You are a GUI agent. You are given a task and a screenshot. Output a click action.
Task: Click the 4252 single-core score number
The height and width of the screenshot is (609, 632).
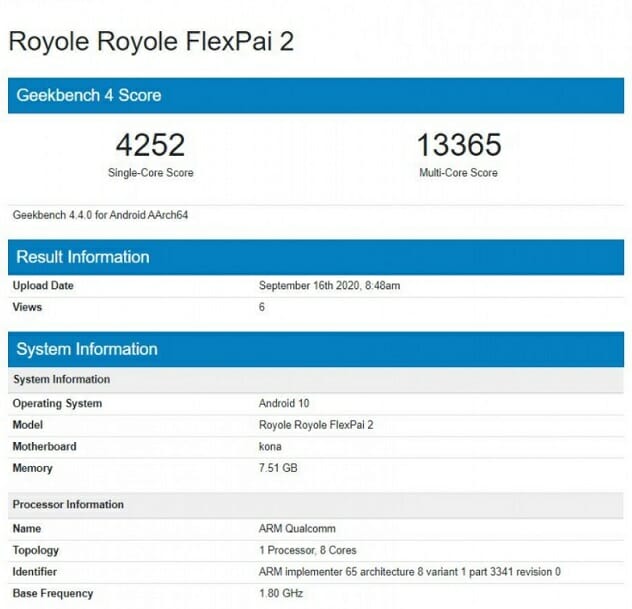150,145
